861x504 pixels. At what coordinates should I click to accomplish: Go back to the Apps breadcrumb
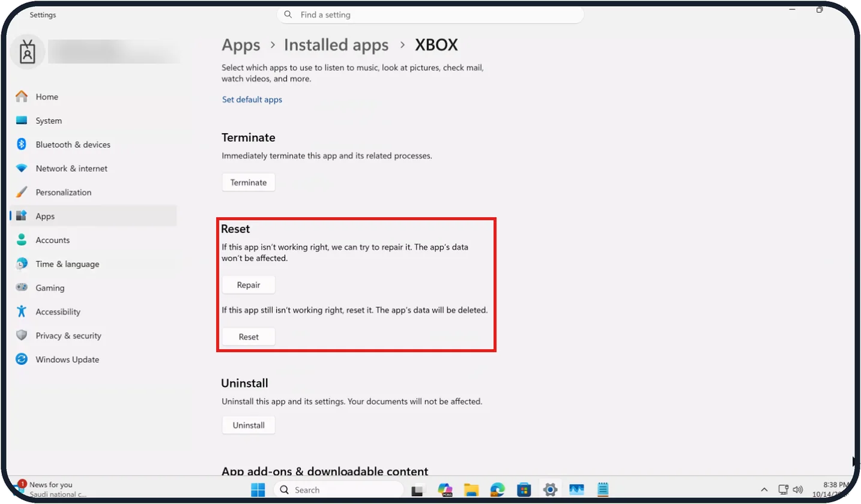click(241, 45)
